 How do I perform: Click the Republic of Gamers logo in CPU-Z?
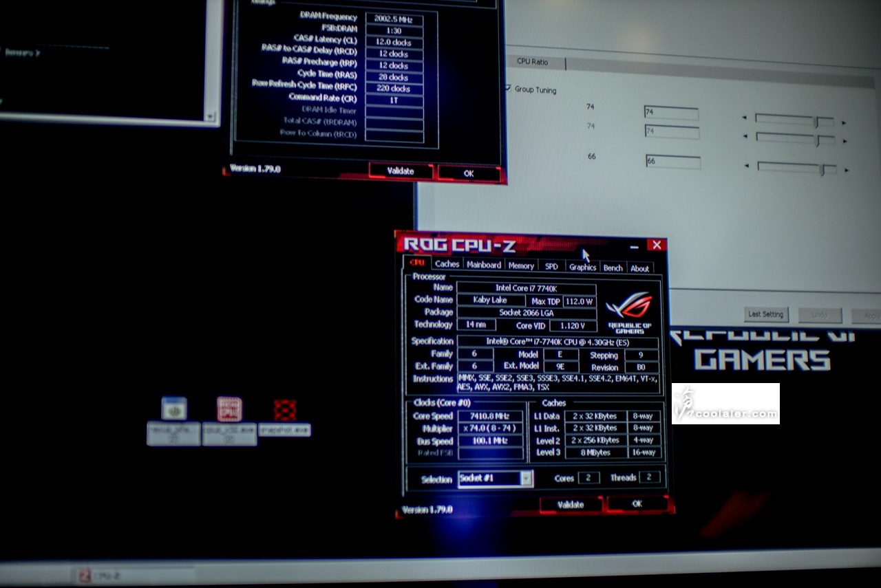629,312
